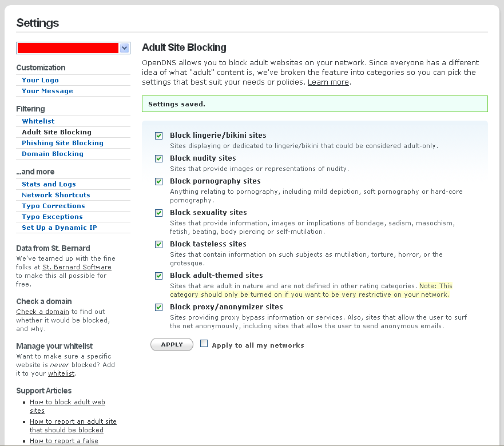This screenshot has width=504, height=446.
Task: Click the Apply to all my networks label
Action: [258, 345]
